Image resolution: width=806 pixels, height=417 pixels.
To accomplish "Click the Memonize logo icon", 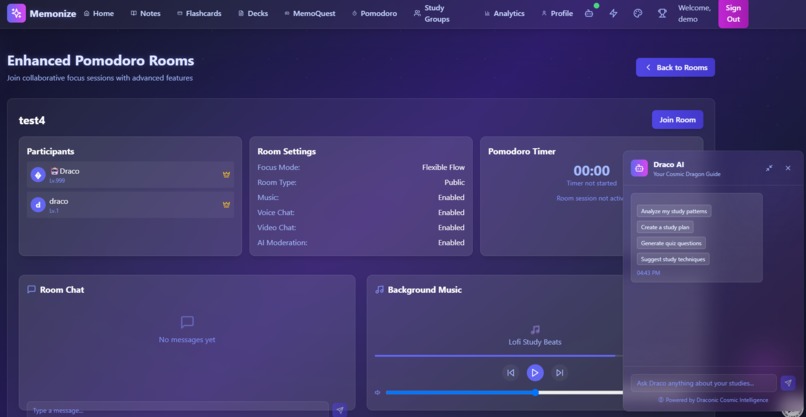I will click(x=16, y=13).
